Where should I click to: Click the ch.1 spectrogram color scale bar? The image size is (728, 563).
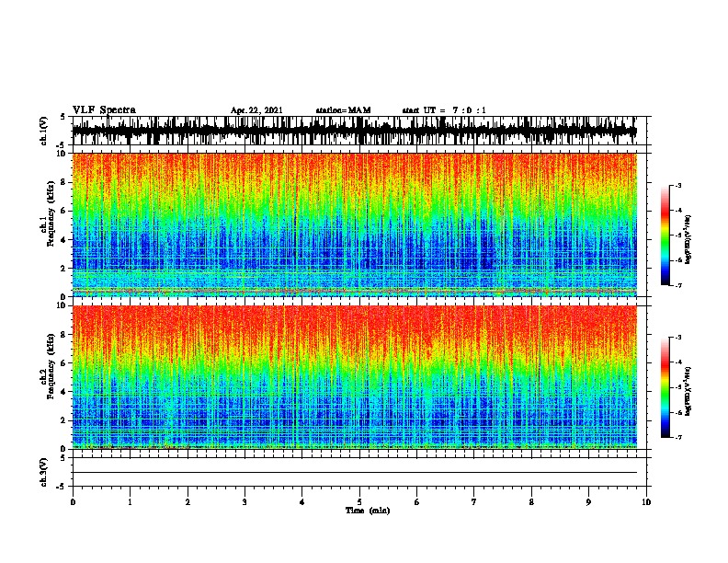[x=665, y=236]
